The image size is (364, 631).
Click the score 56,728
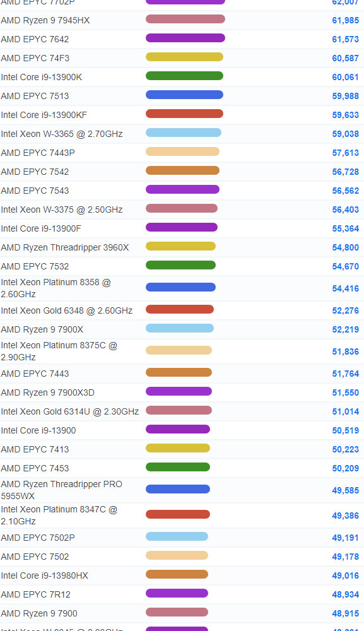(345, 172)
